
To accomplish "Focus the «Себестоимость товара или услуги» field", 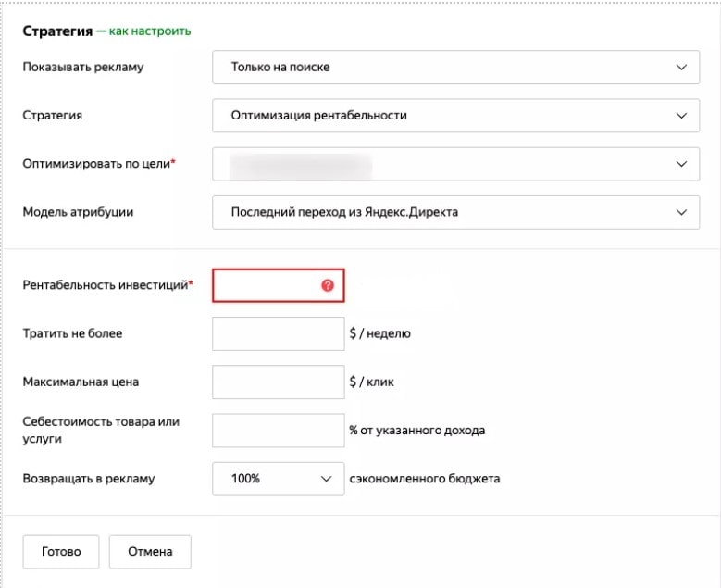I will pyautogui.click(x=278, y=430).
